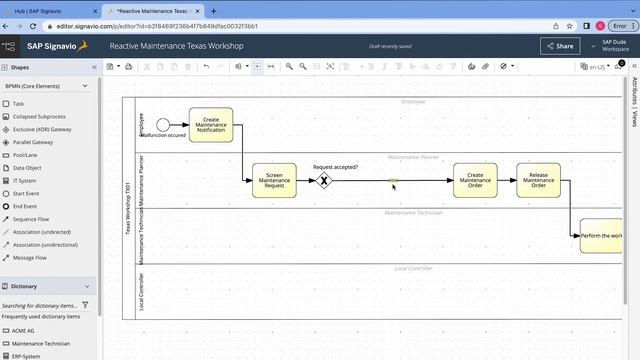Toggle the snap-to-grid alignment button
This screenshot has width=640, height=360.
click(x=257, y=67)
